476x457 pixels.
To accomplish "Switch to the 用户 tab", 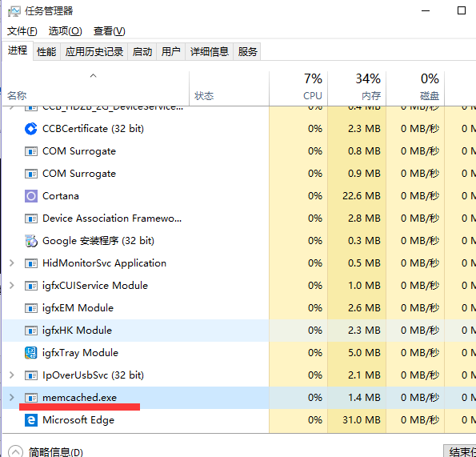I will [170, 51].
